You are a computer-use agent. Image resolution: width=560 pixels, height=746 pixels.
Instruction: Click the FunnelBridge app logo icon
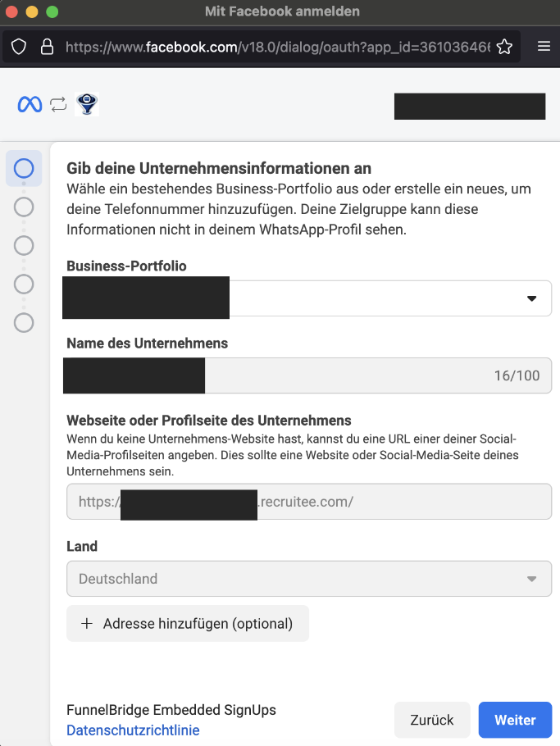(87, 104)
